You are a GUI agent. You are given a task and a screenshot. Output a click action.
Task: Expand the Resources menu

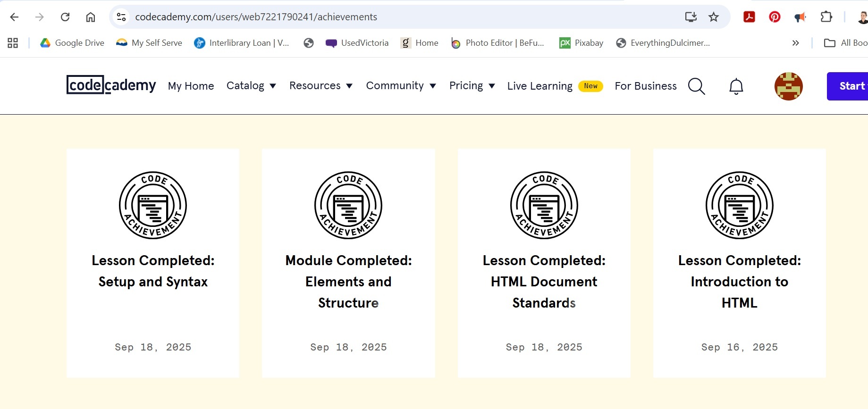click(321, 86)
